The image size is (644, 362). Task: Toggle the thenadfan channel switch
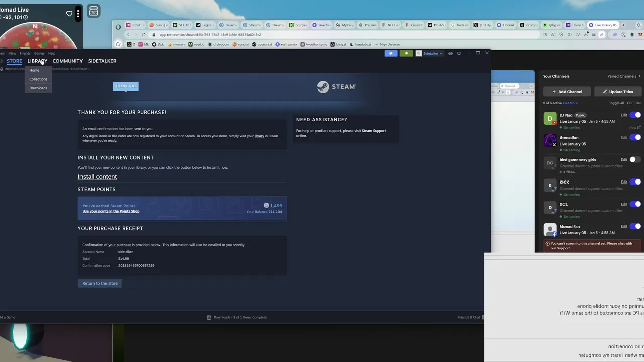click(635, 137)
